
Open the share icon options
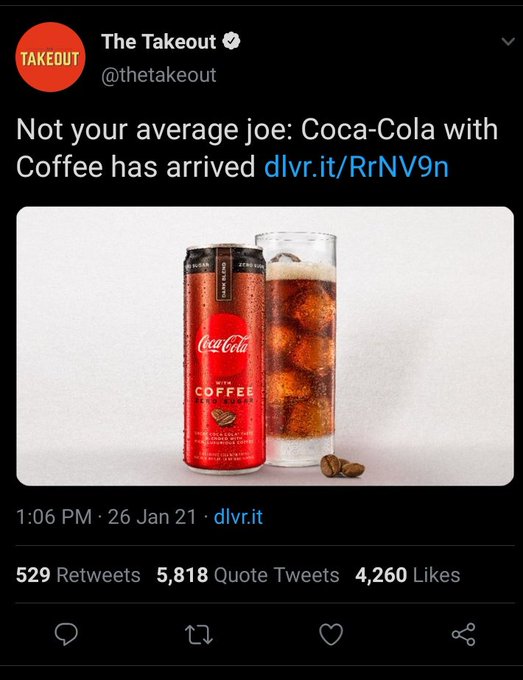tap(463, 635)
